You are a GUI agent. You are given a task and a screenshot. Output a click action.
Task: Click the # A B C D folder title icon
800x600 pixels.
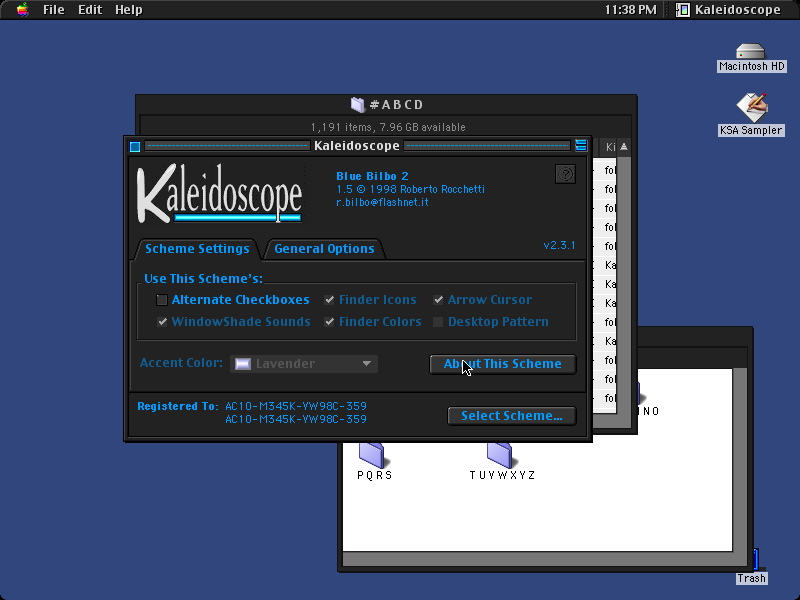click(x=358, y=105)
